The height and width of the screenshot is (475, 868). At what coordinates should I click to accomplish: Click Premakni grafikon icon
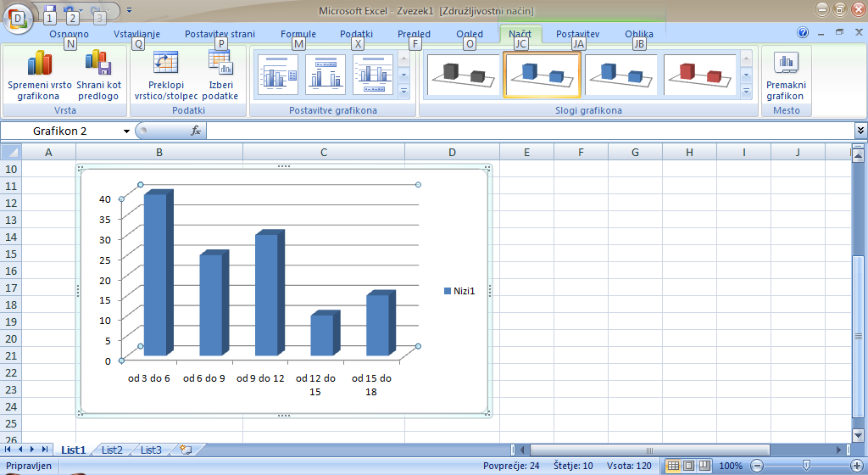click(x=785, y=64)
